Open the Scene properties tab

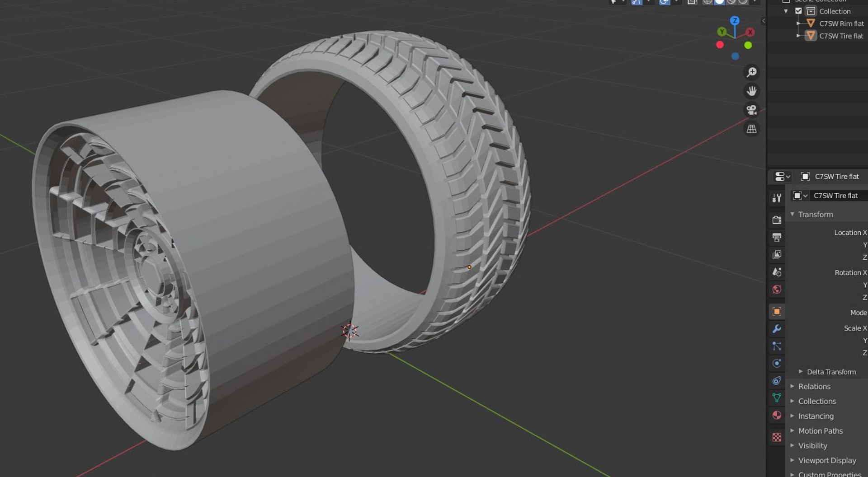pyautogui.click(x=777, y=272)
